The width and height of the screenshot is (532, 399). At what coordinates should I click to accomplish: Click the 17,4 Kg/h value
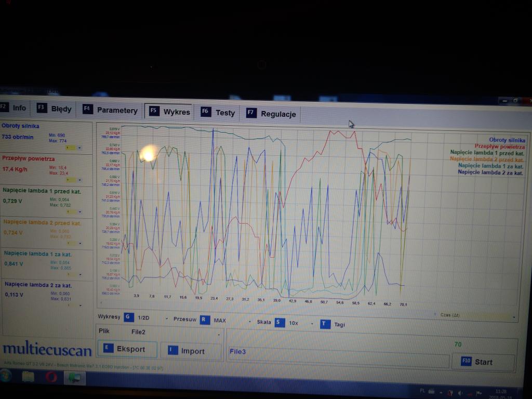coord(15,169)
